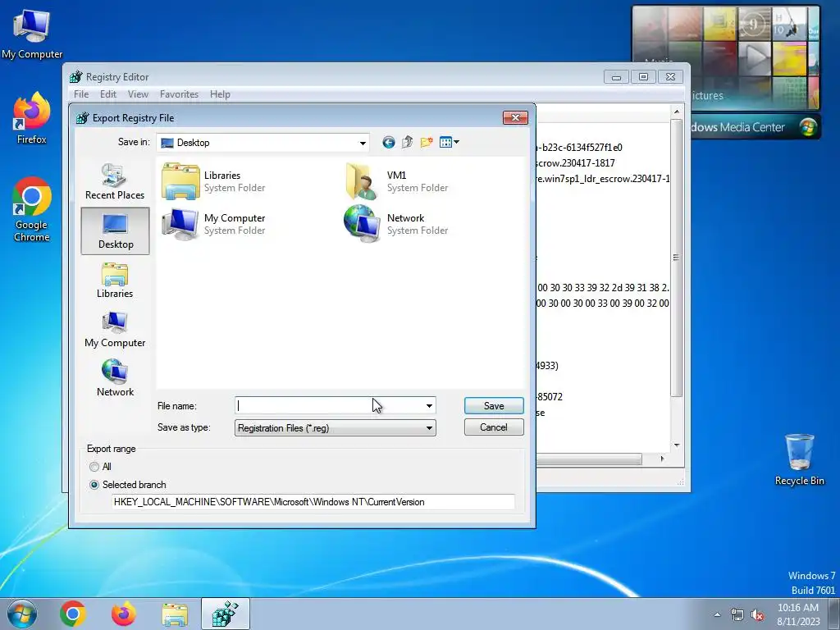Open the VM1 system folder
The width and height of the screenshot is (840, 630).
coord(396,181)
